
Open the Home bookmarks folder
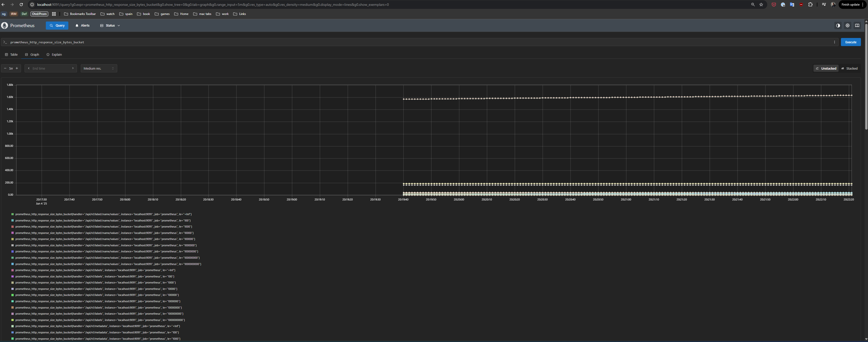tap(181, 14)
